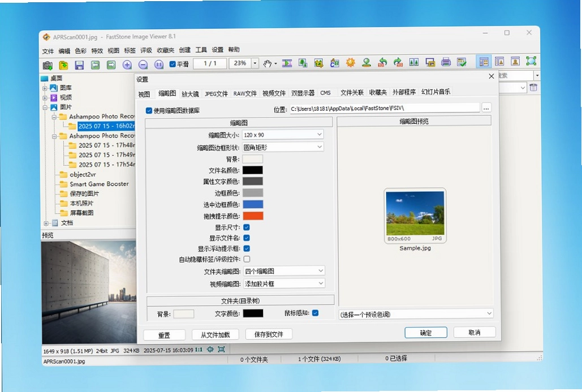Pick the 文件名颜色 black swatch
The image size is (582, 392).
pyautogui.click(x=253, y=170)
